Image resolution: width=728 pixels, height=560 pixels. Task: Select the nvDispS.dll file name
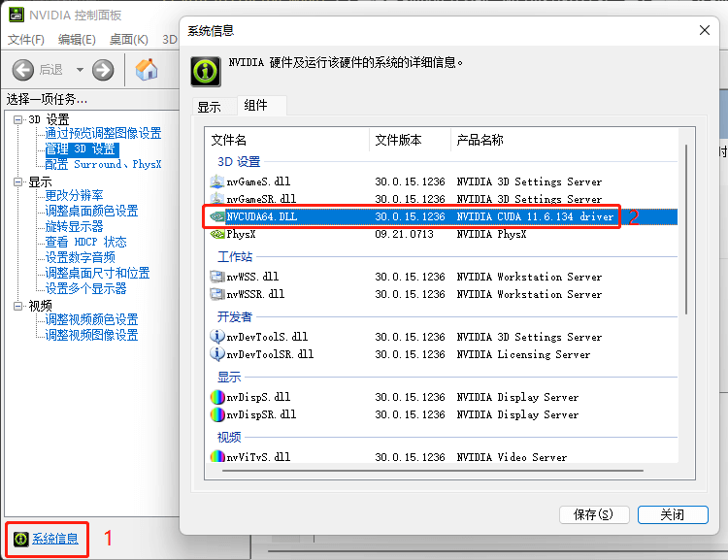tap(258, 397)
